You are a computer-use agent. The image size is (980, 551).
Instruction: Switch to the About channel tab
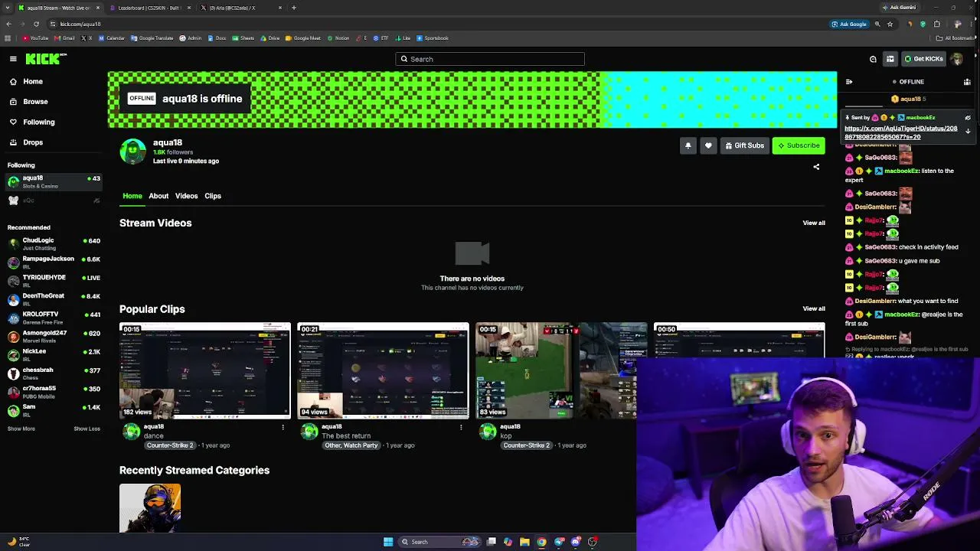(x=158, y=196)
